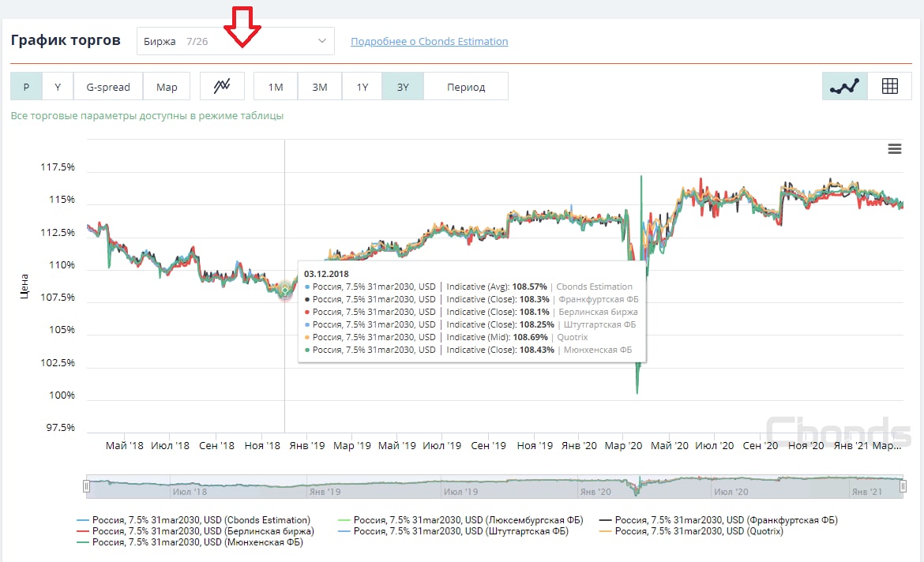The image size is (924, 562).
Task: Select the Y yield tab
Action: point(58,87)
